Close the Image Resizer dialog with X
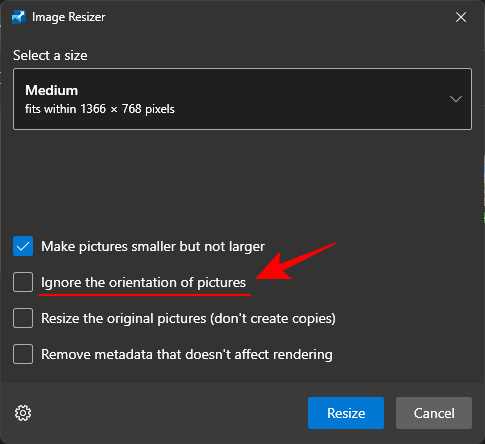 pos(461,17)
